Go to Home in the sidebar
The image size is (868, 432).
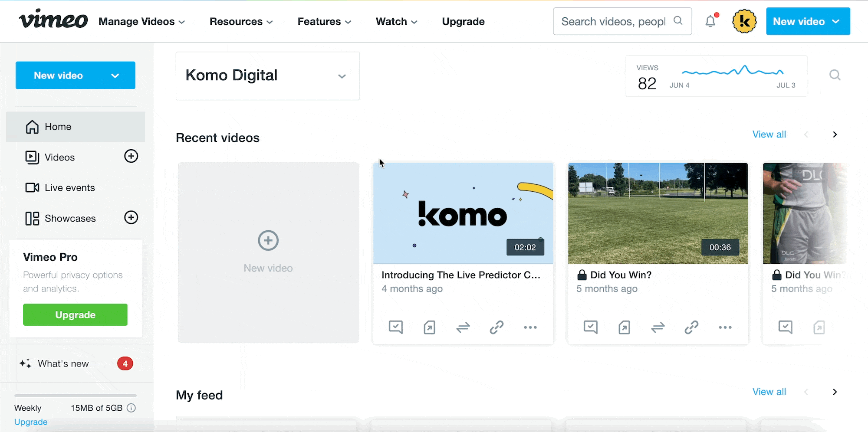(x=58, y=127)
